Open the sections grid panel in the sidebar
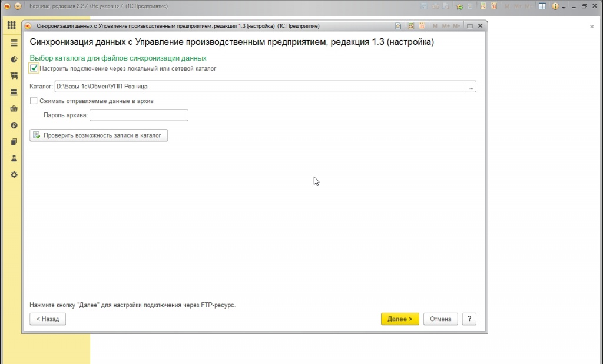Screen dimensions: 603x364 (11, 26)
